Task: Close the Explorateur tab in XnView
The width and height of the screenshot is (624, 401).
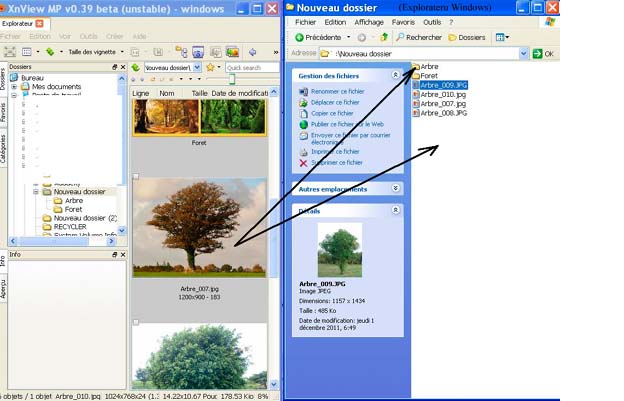Action: pyautogui.click(x=39, y=23)
